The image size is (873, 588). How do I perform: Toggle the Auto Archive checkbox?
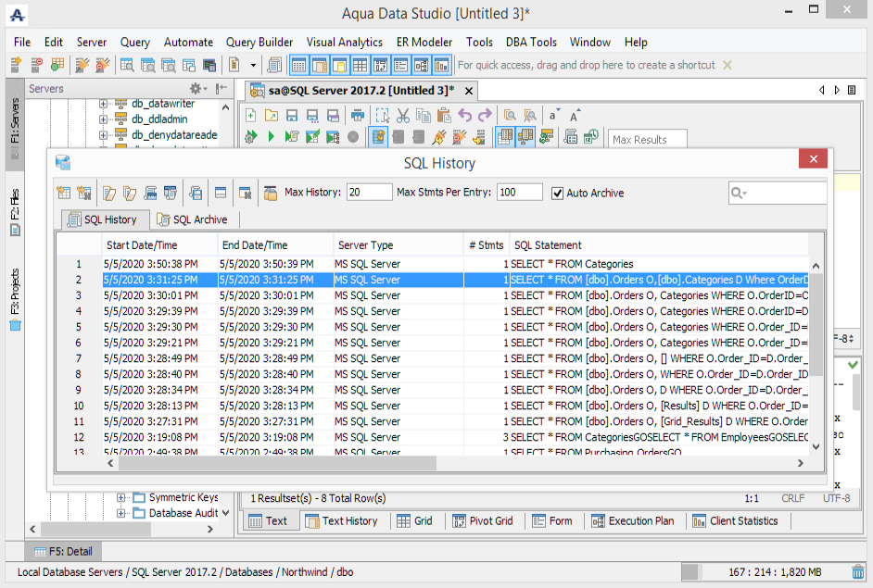557,193
